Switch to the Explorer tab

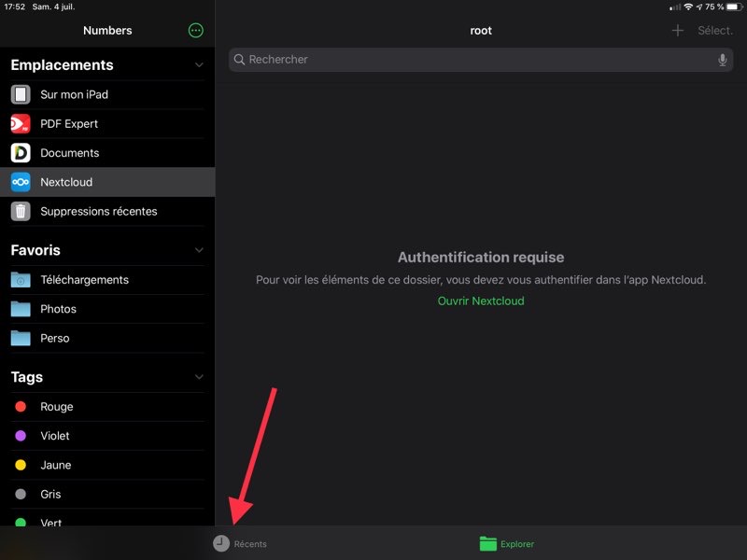pyautogui.click(x=507, y=543)
